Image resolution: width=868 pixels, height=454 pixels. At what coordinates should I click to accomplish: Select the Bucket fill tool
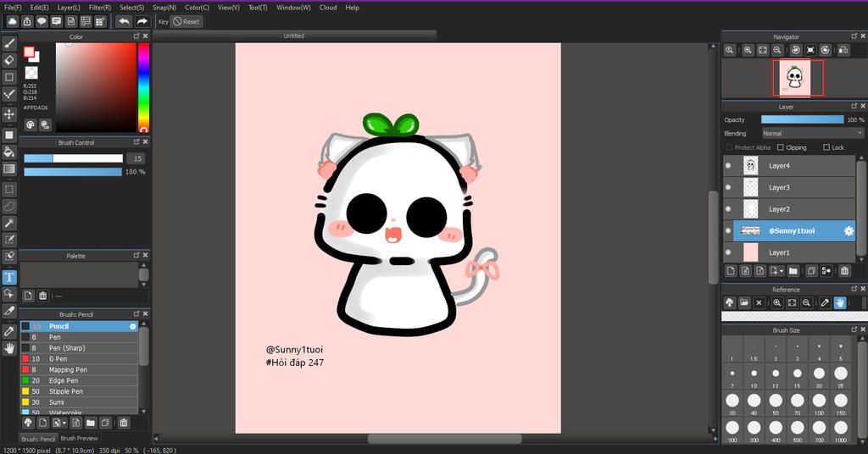pos(9,152)
